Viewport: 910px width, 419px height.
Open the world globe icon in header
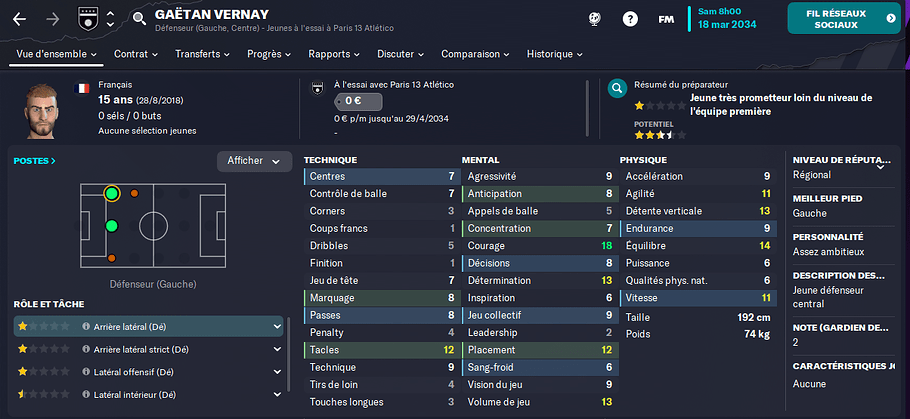pos(594,19)
